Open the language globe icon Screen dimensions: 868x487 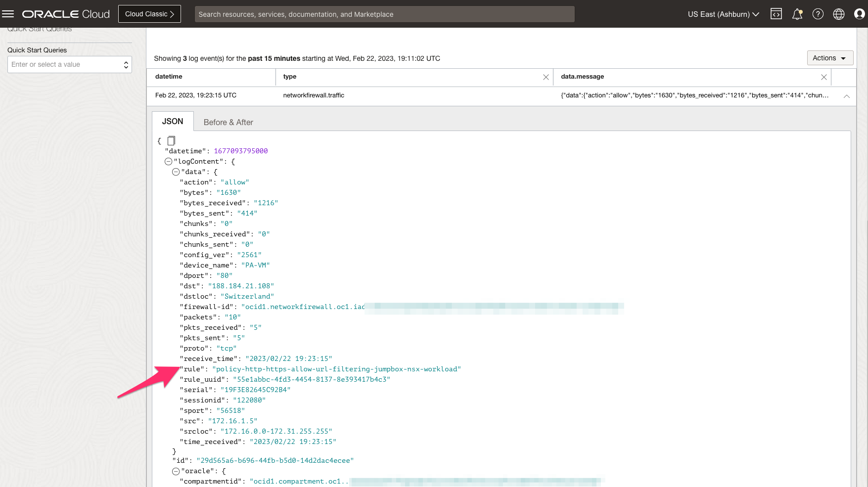point(838,13)
